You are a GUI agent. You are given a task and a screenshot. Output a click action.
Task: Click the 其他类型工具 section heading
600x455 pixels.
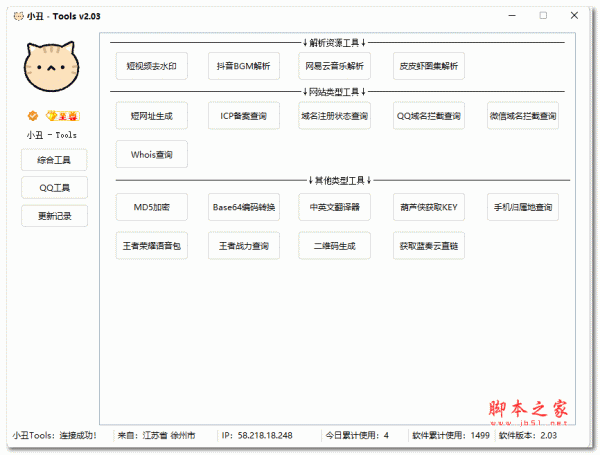point(340,180)
